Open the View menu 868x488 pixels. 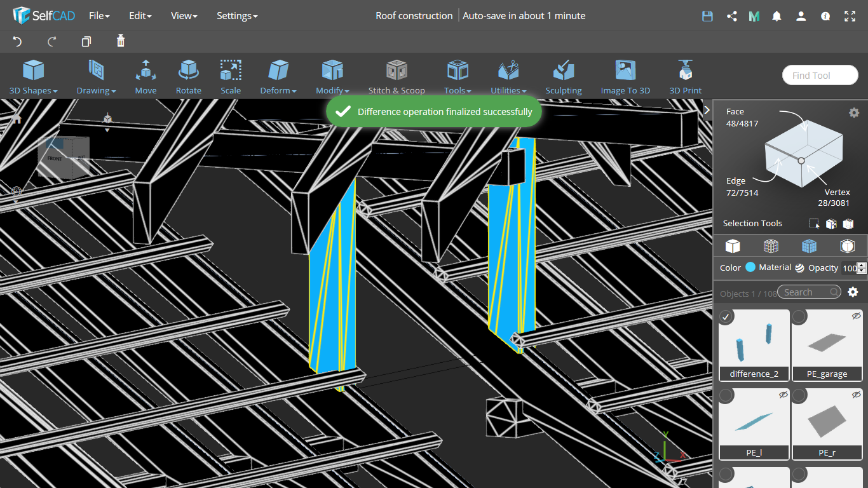pyautogui.click(x=184, y=16)
